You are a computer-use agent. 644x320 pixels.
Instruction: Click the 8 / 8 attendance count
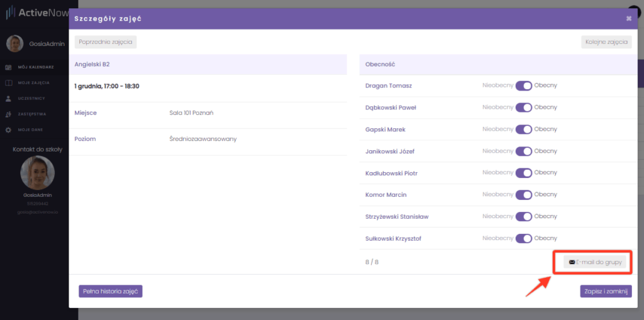click(372, 262)
